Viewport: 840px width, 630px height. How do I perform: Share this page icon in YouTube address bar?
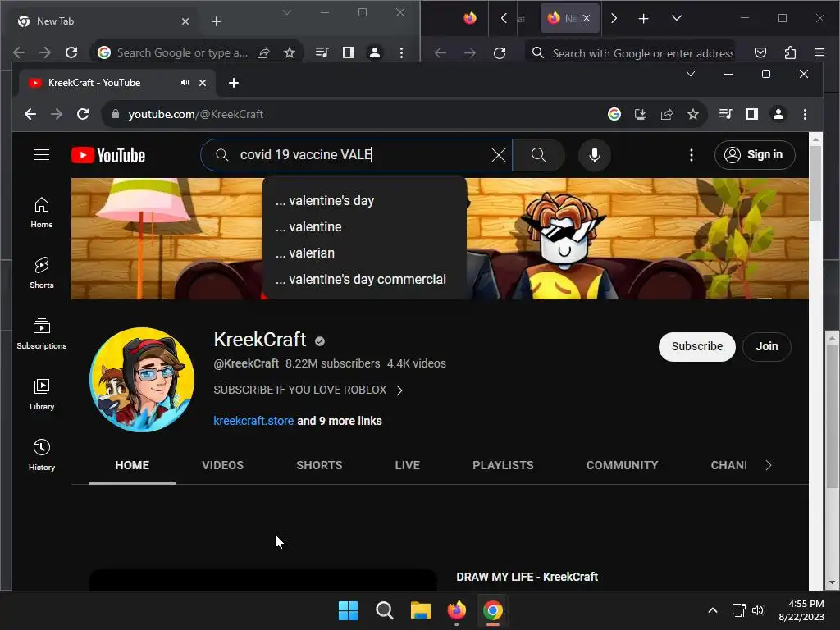click(x=666, y=114)
